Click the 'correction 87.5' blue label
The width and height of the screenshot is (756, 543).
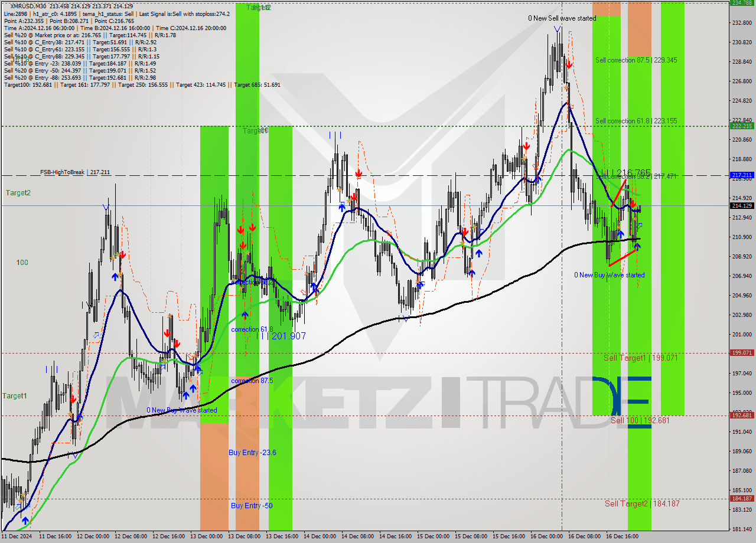pyautogui.click(x=252, y=381)
